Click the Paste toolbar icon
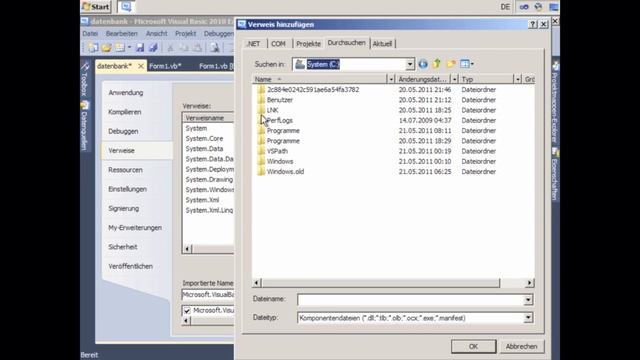The height and width of the screenshot is (360, 640). pyautogui.click(x=197, y=48)
